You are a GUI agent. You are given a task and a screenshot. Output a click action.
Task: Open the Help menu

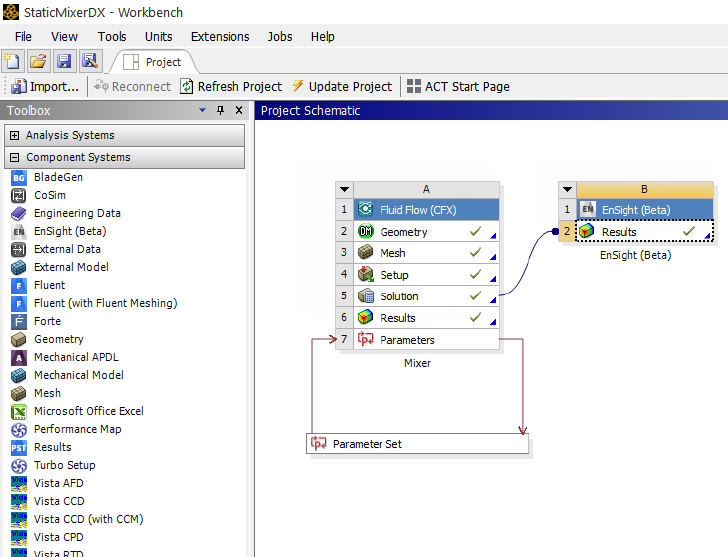click(x=323, y=37)
